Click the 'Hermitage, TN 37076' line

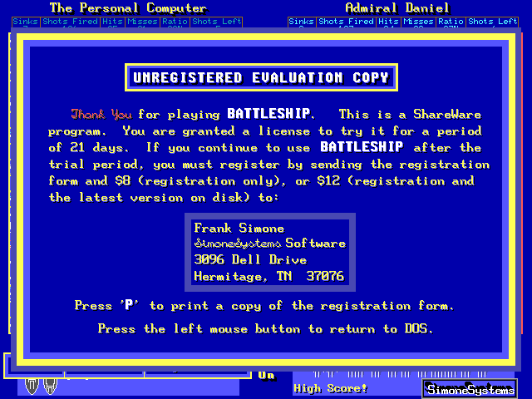point(269,276)
